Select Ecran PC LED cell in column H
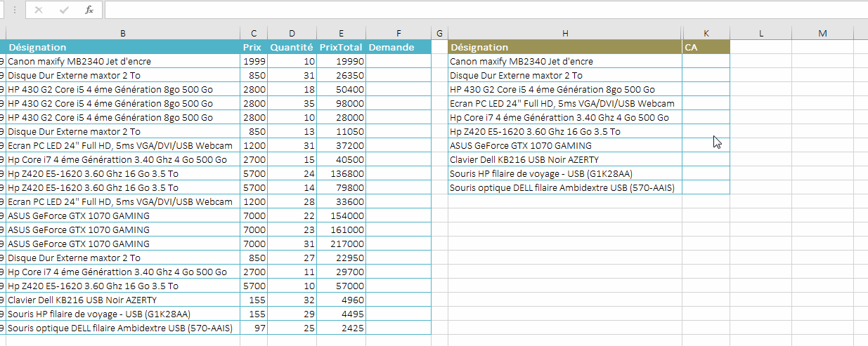 click(565, 103)
